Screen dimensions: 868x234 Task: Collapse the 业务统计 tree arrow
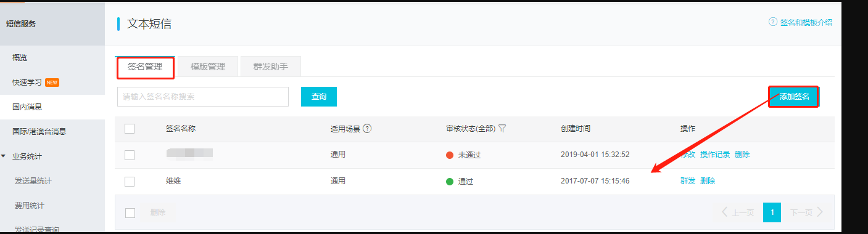[4, 156]
